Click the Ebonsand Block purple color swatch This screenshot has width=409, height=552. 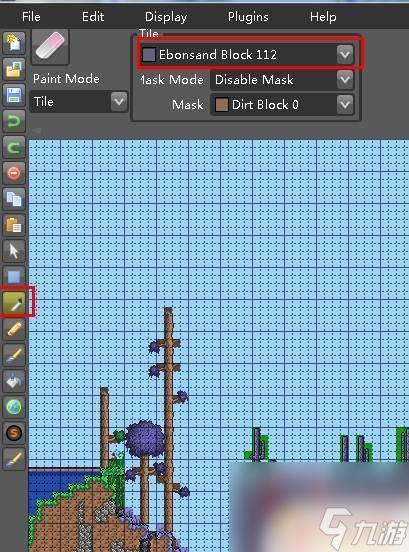[149, 55]
